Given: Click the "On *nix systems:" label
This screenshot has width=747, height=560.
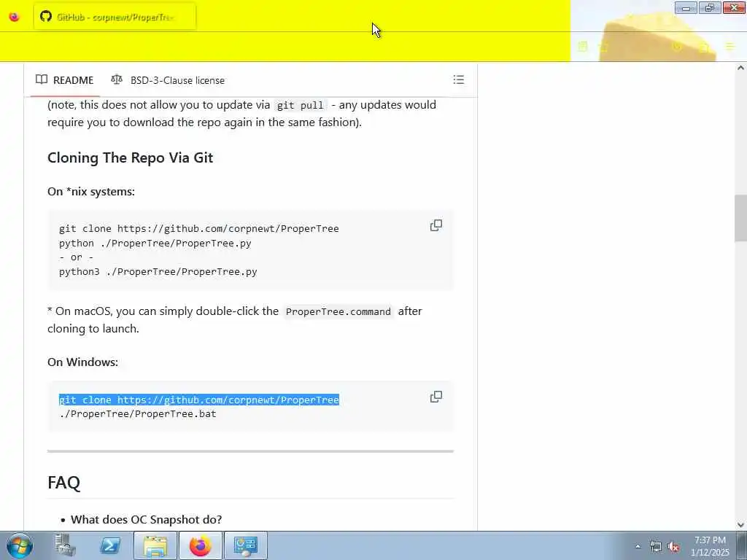Looking at the screenshot, I should [91, 192].
